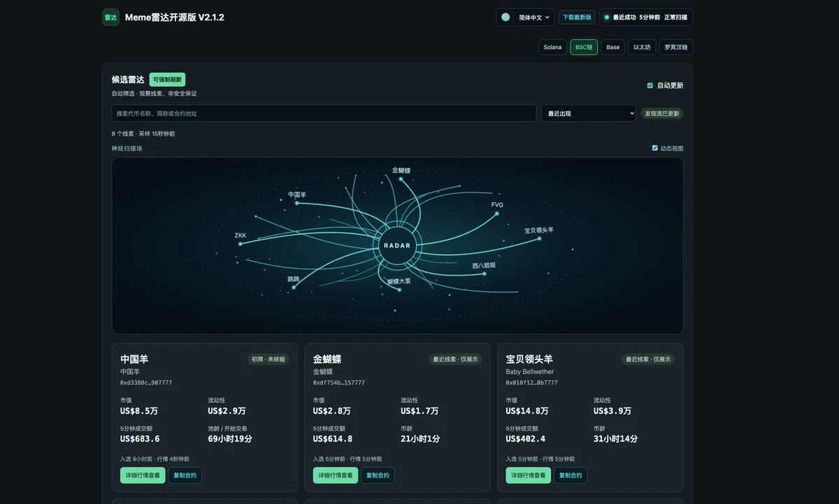Select the 罗宾汉链 tab
This screenshot has height=504, width=839.
pyautogui.click(x=676, y=48)
